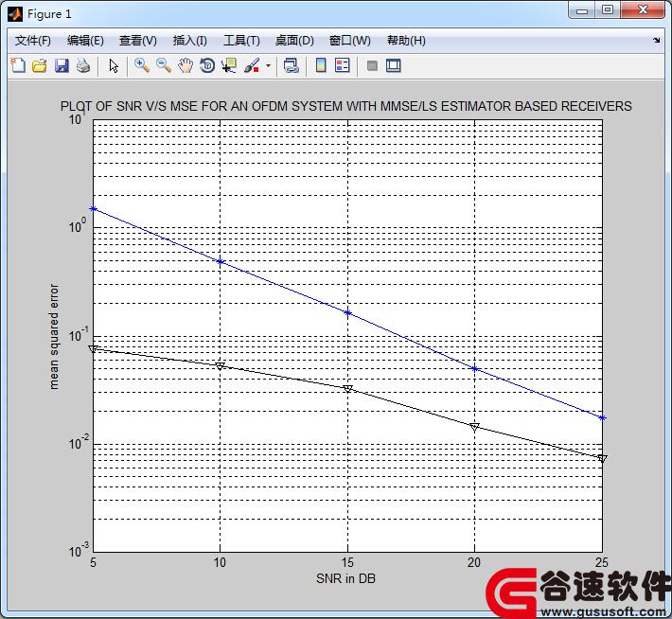Screen dimensions: 672x619
Task: Click the blue line marker at SNR 10
Action: (x=220, y=261)
